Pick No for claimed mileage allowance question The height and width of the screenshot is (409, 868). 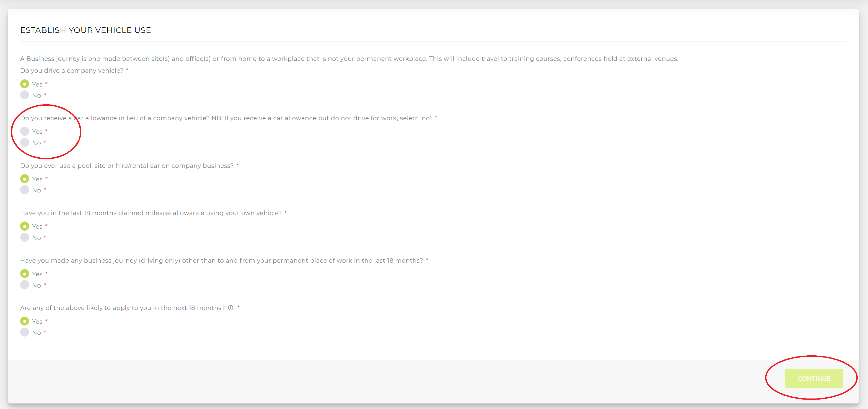(x=25, y=237)
